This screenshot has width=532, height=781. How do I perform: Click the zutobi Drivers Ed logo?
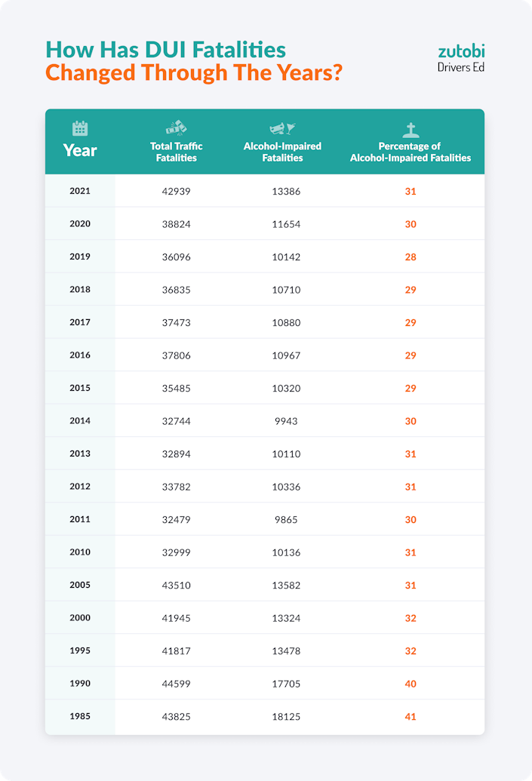click(461, 58)
